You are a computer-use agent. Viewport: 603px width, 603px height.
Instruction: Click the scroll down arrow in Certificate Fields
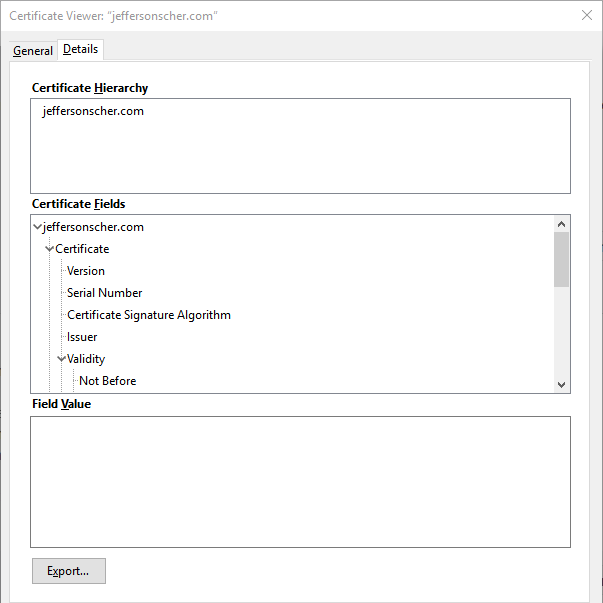[561, 385]
